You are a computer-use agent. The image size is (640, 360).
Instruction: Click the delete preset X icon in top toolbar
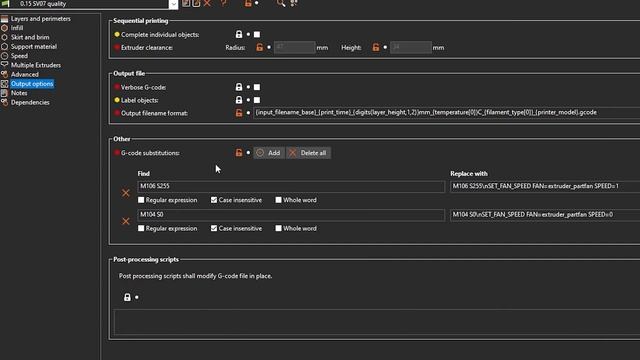point(207,3)
